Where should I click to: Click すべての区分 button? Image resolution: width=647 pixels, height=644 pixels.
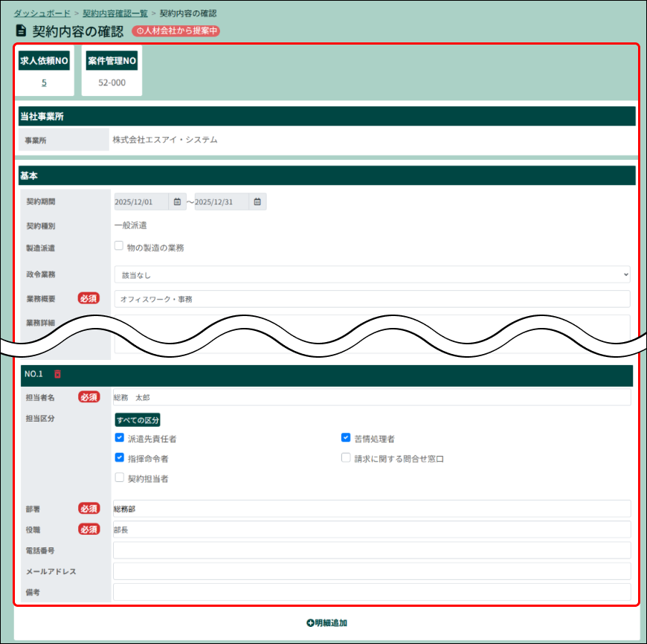[x=138, y=420]
